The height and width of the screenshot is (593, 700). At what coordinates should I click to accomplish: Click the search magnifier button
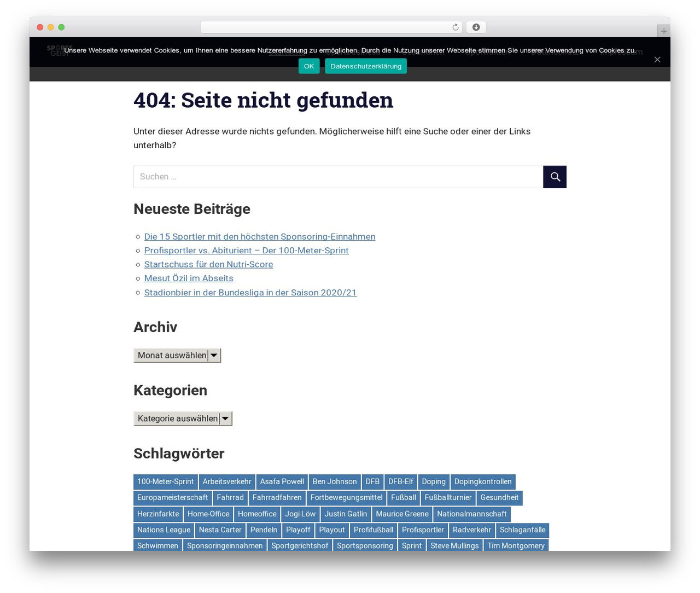click(x=555, y=177)
